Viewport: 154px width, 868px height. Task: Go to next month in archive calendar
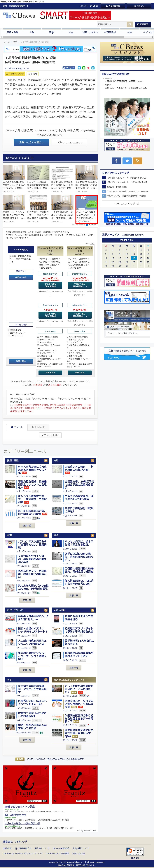click(149, 240)
